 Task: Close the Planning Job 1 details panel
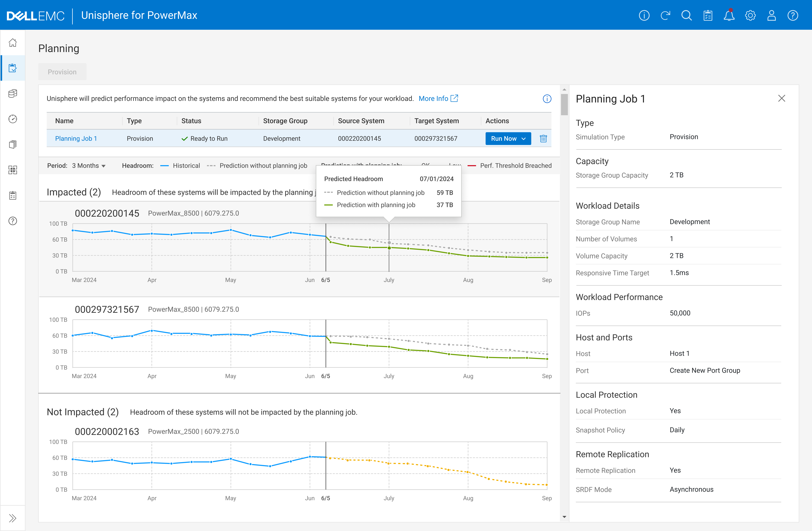781,99
